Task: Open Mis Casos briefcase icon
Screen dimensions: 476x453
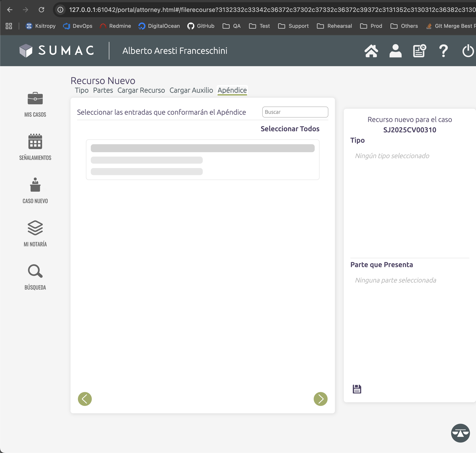Action: 35,99
